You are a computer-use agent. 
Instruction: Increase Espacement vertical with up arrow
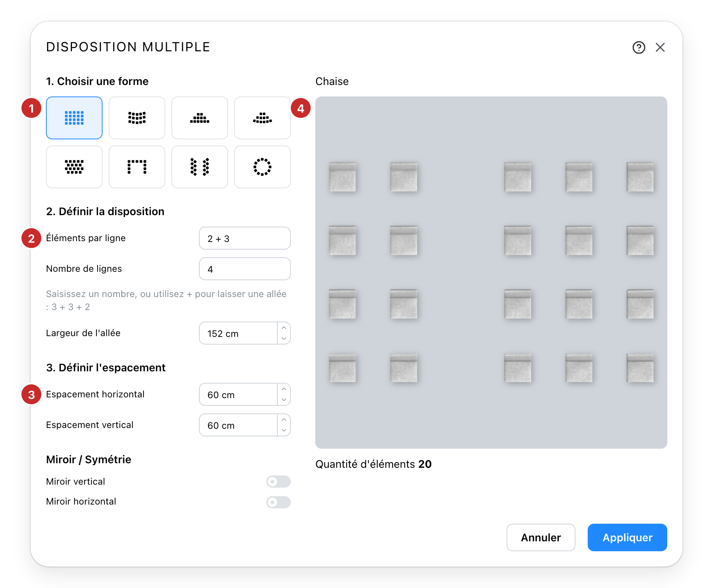tap(284, 420)
